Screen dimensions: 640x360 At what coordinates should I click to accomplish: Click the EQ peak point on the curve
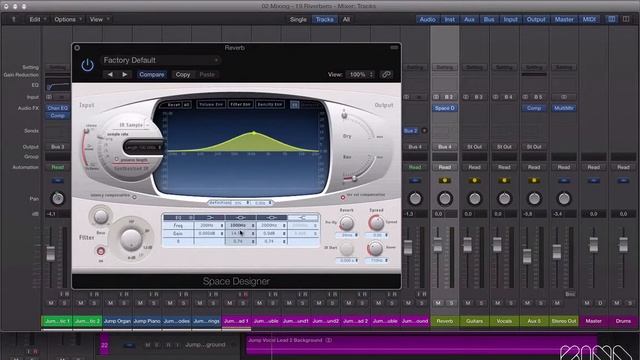coord(253,133)
